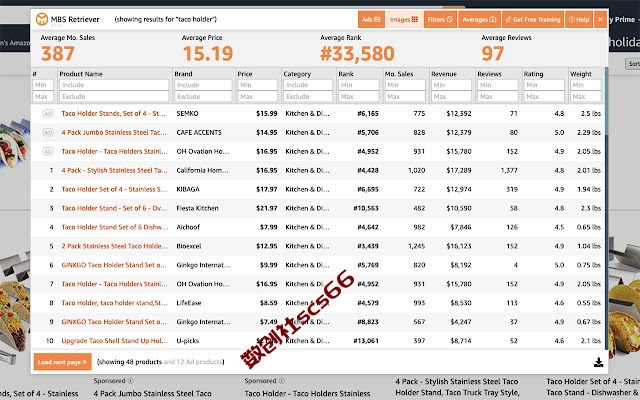Click Brand Include filter field
Viewport: 640px width, 400px height.
tap(203, 85)
